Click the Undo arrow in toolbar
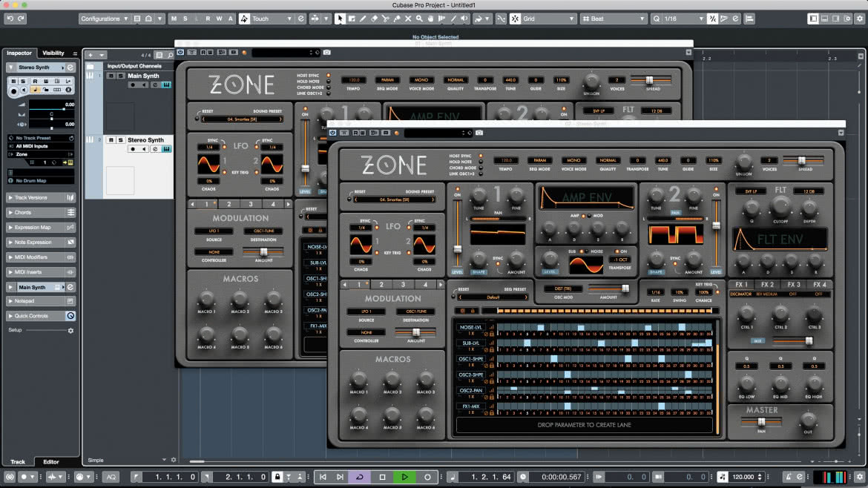The image size is (868, 488). pyautogui.click(x=10, y=19)
